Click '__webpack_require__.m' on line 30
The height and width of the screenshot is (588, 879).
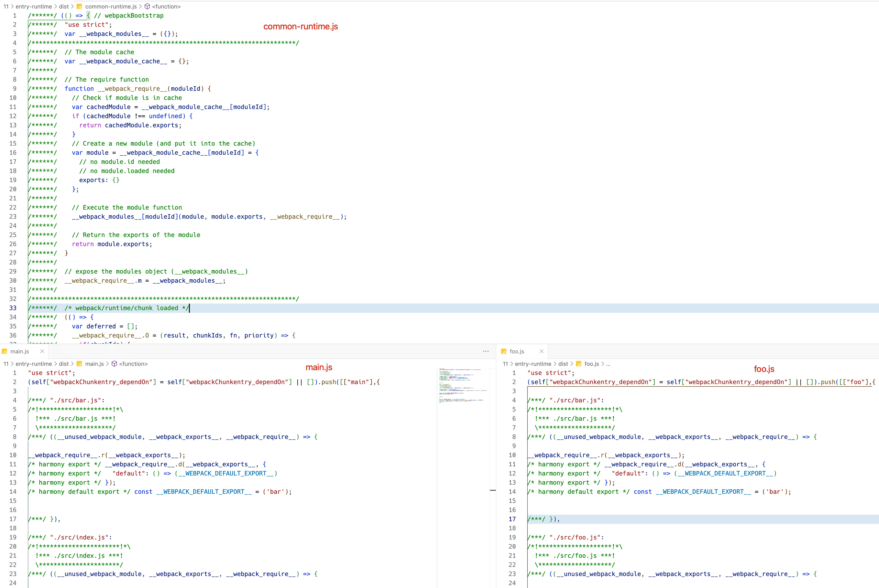pyautogui.click(x=103, y=281)
